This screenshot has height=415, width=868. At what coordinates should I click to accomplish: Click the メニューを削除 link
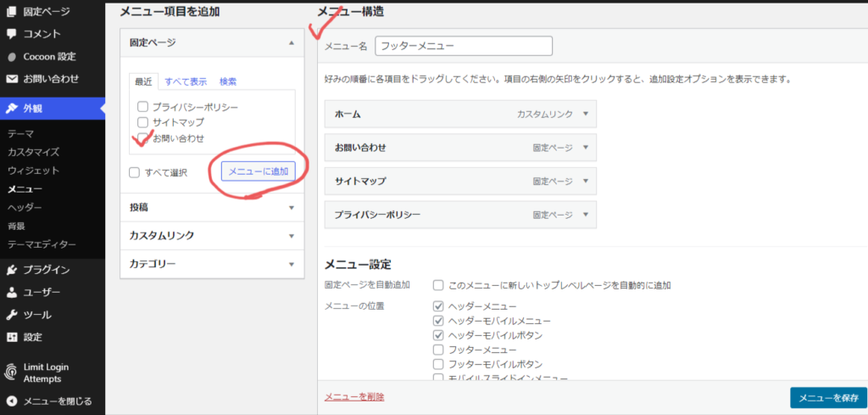[x=354, y=396]
